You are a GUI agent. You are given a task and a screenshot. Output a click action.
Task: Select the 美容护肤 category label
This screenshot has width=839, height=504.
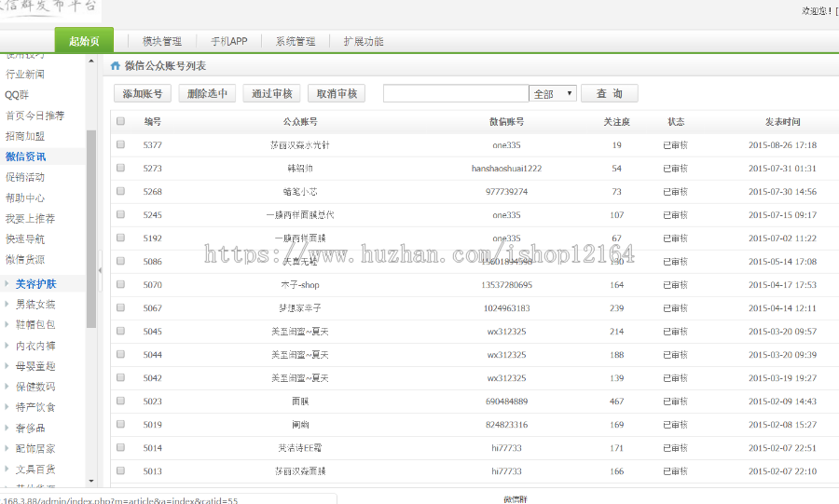[x=35, y=284]
